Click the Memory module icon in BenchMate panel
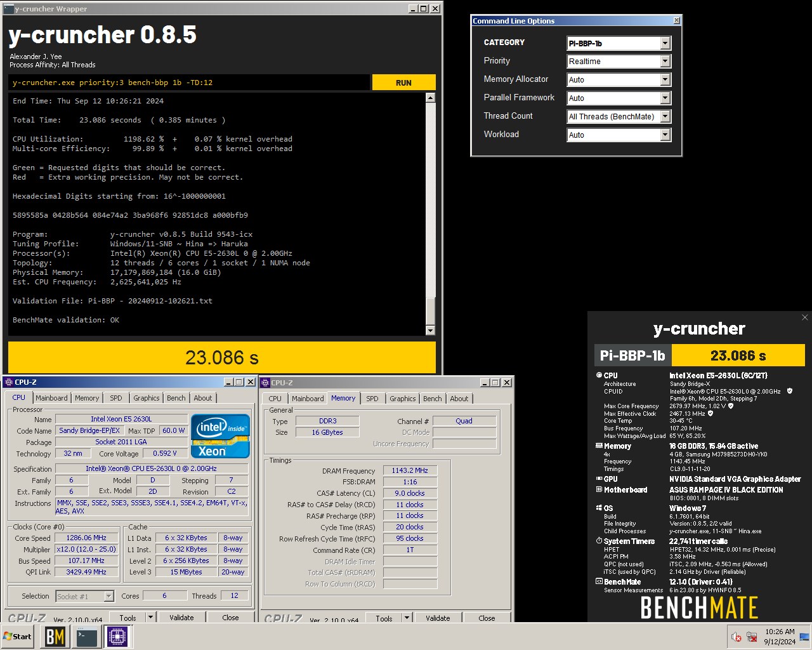Image resolution: width=812 pixels, height=650 pixels. pyautogui.click(x=599, y=446)
